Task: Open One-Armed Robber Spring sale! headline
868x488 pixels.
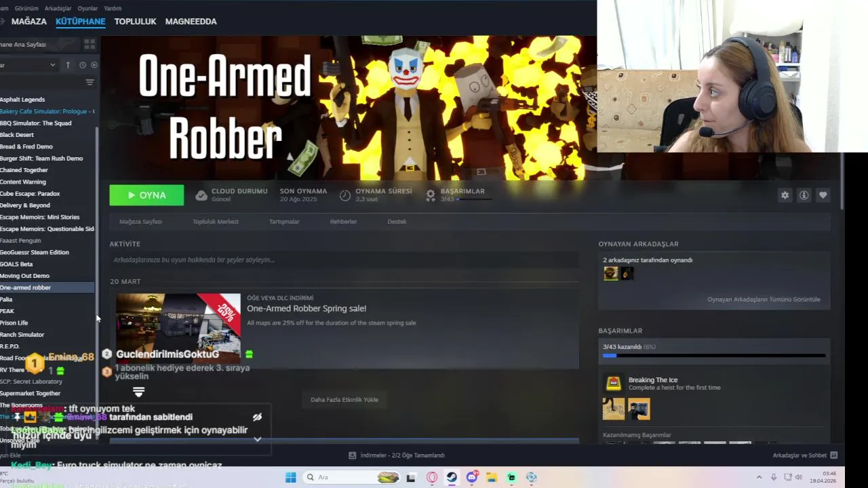Action: 307,308
